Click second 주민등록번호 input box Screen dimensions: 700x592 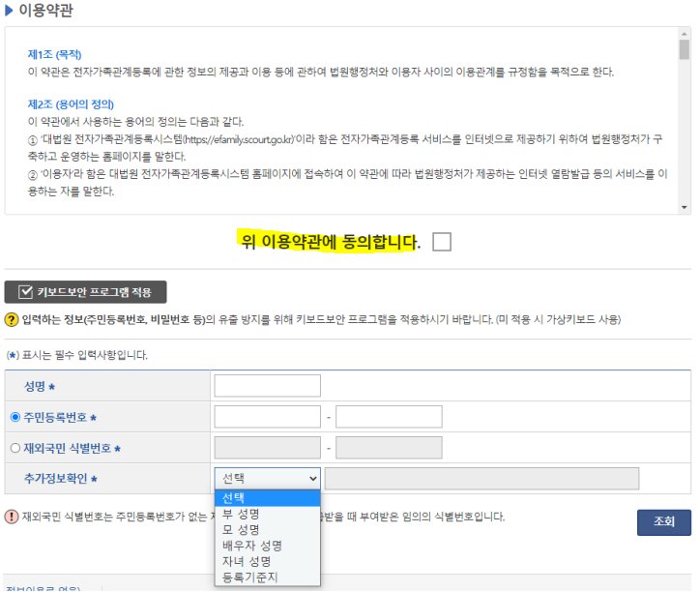[x=389, y=416]
